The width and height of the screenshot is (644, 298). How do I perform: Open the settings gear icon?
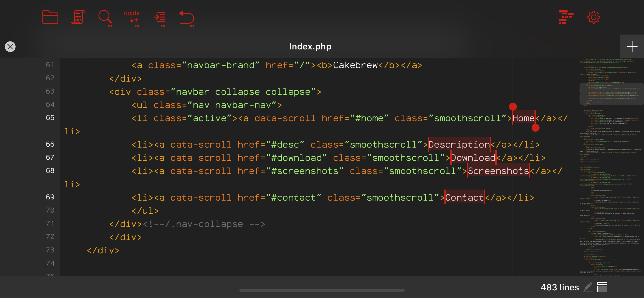[x=593, y=17]
